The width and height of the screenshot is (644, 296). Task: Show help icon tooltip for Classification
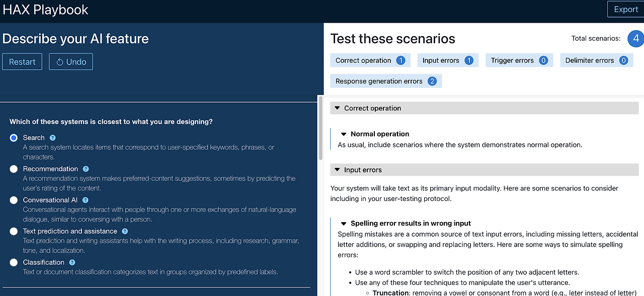(x=72, y=262)
